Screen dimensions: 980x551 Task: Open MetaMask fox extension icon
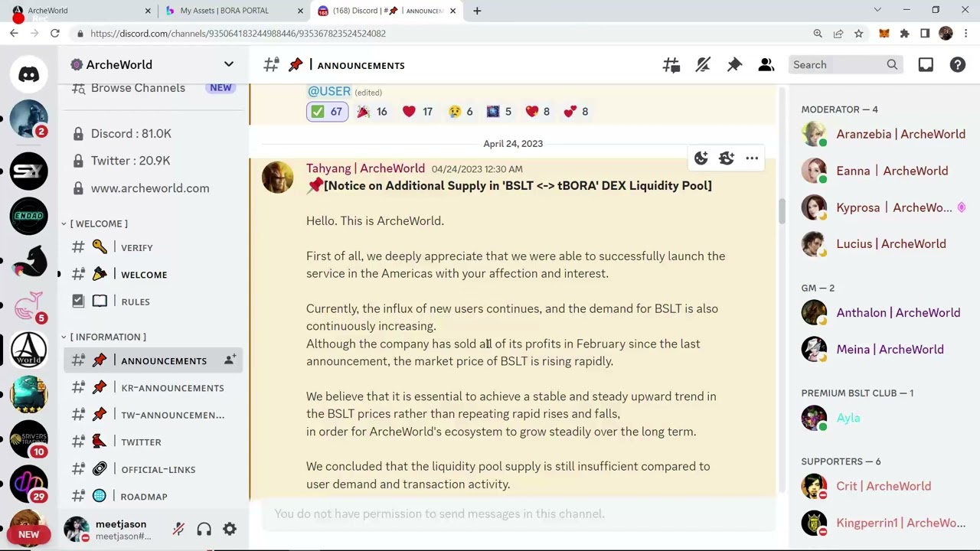pos(884,34)
